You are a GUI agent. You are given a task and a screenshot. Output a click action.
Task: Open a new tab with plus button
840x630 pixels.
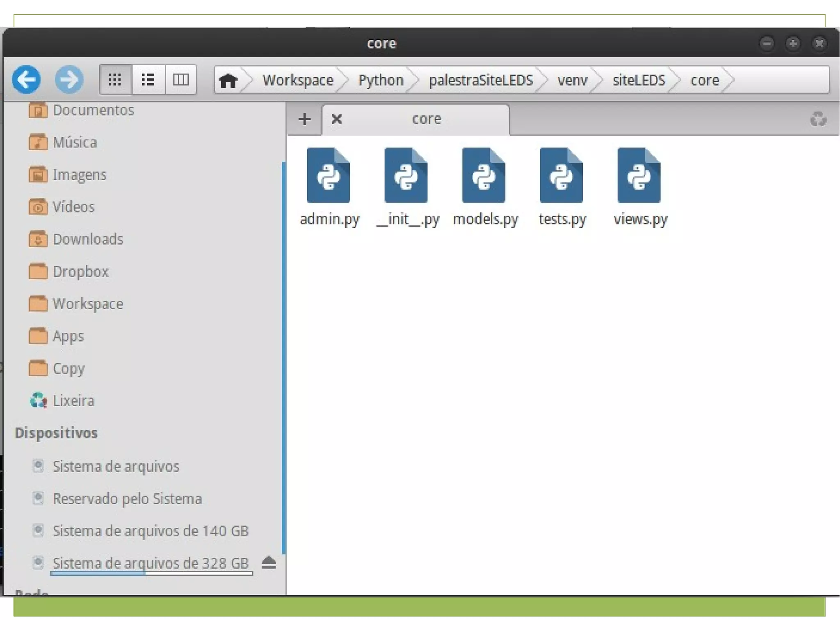pos(304,119)
